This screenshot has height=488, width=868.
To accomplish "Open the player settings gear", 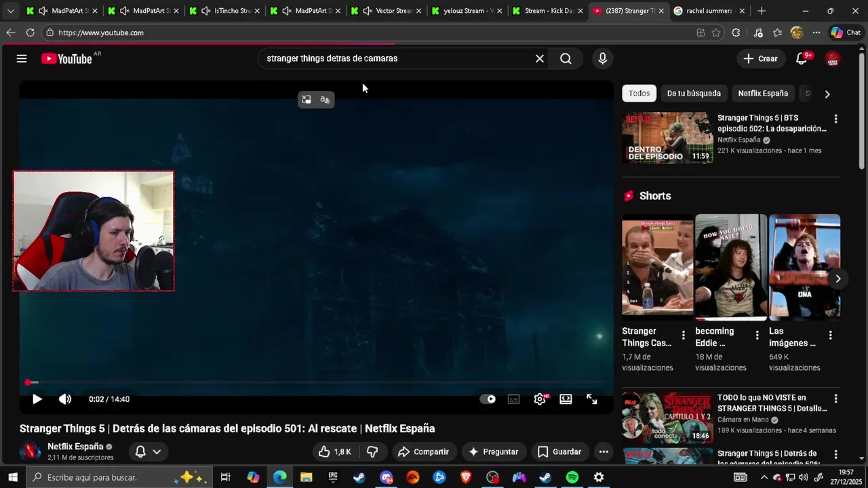I will point(540,399).
